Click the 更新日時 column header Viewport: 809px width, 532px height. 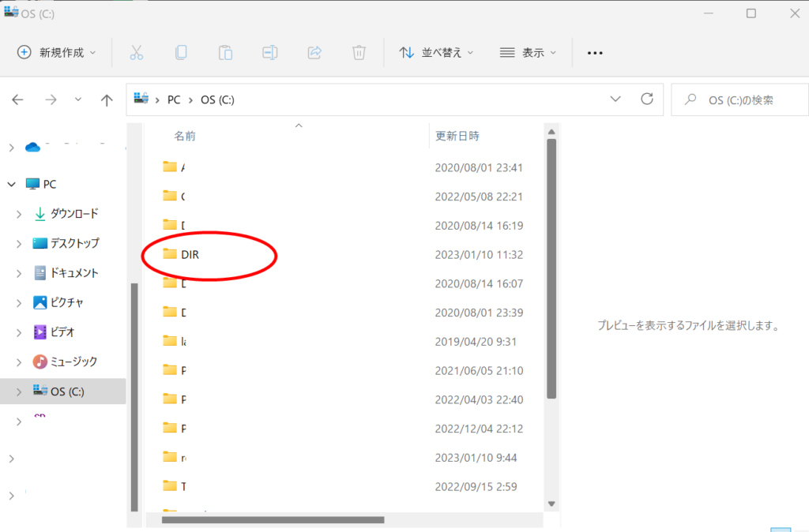457,136
